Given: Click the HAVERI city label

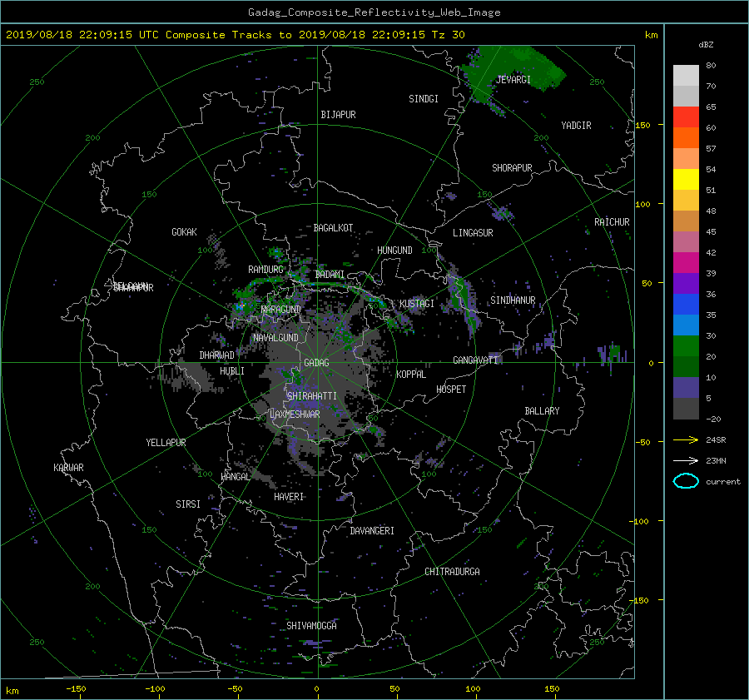Looking at the screenshot, I should pos(289,497).
